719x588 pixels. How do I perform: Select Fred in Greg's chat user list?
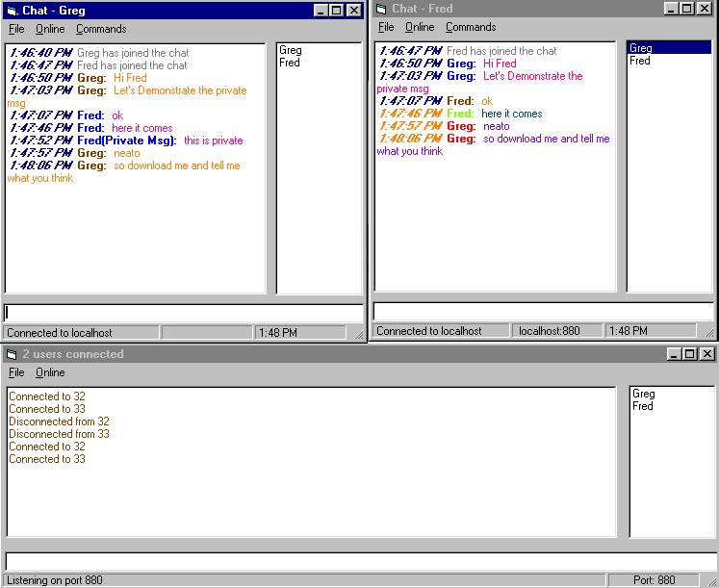(290, 63)
